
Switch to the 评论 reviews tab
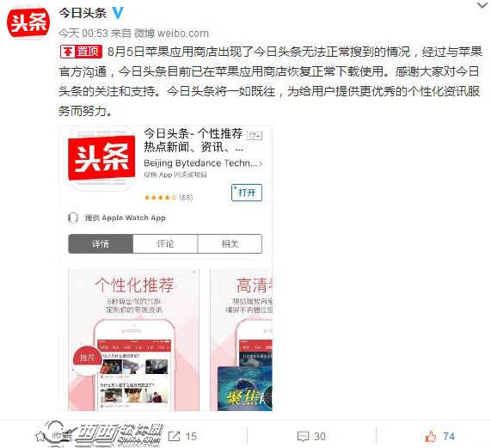pyautogui.click(x=165, y=243)
